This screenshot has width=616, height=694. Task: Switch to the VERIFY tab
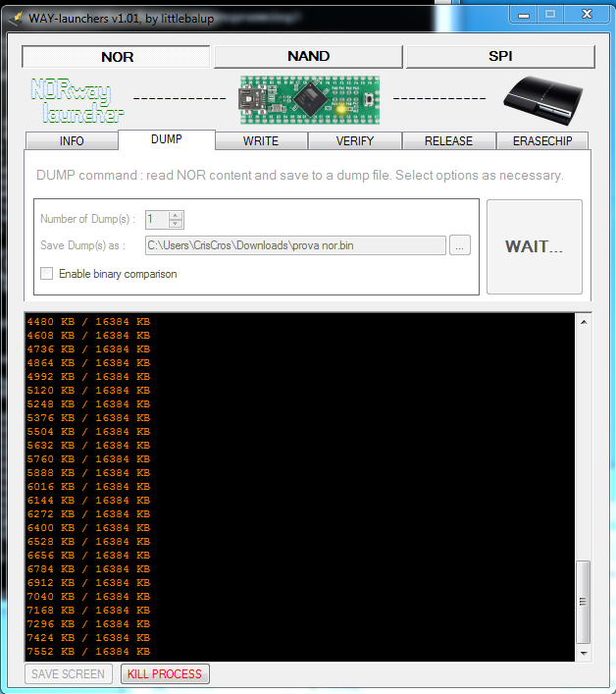click(x=354, y=141)
